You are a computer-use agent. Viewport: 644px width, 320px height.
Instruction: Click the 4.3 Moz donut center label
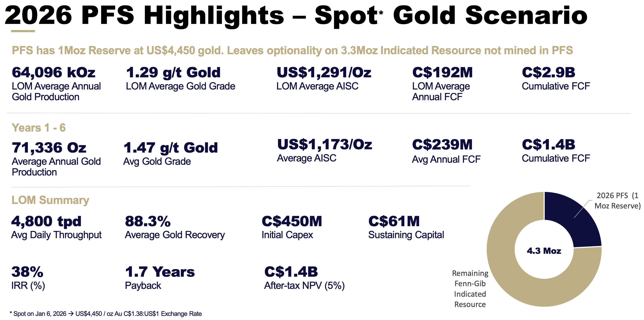pyautogui.click(x=544, y=251)
